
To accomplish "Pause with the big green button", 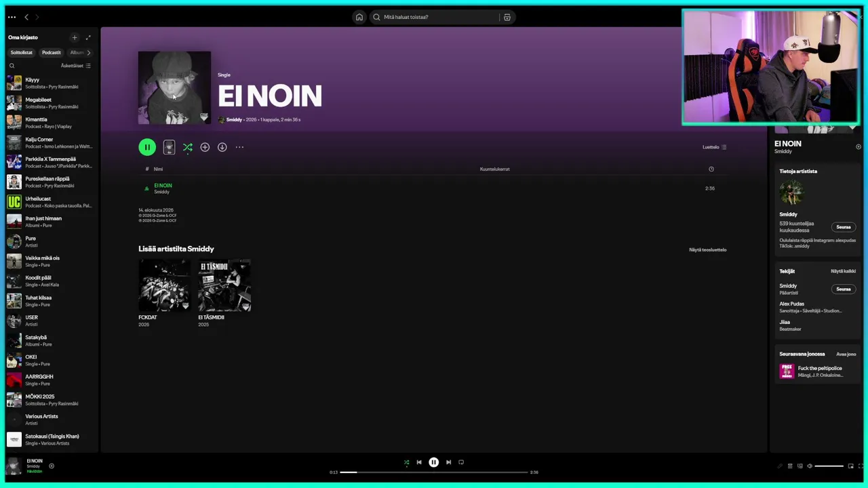I will coord(147,147).
